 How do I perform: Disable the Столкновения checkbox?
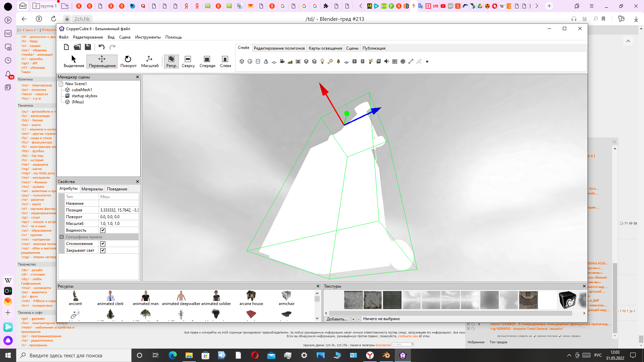103,244
